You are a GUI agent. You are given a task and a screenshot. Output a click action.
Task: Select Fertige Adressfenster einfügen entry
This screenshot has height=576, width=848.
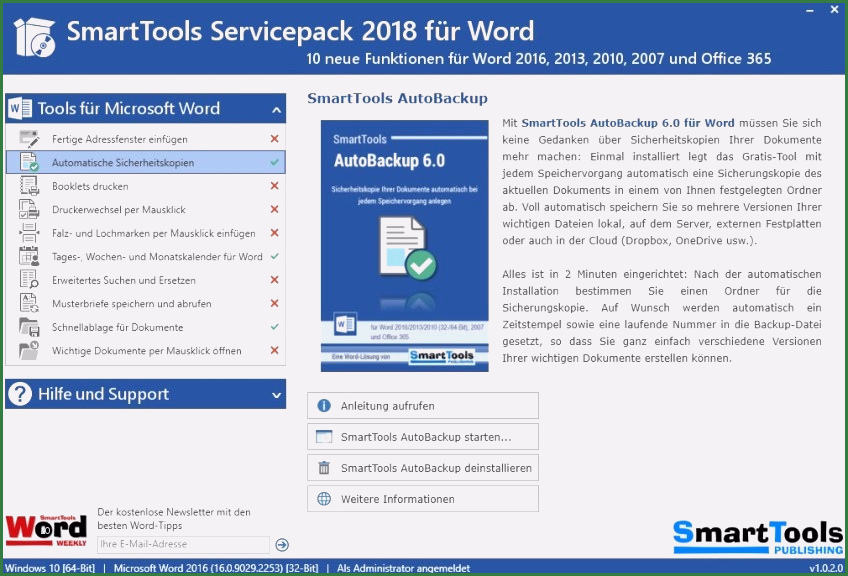pos(145,139)
